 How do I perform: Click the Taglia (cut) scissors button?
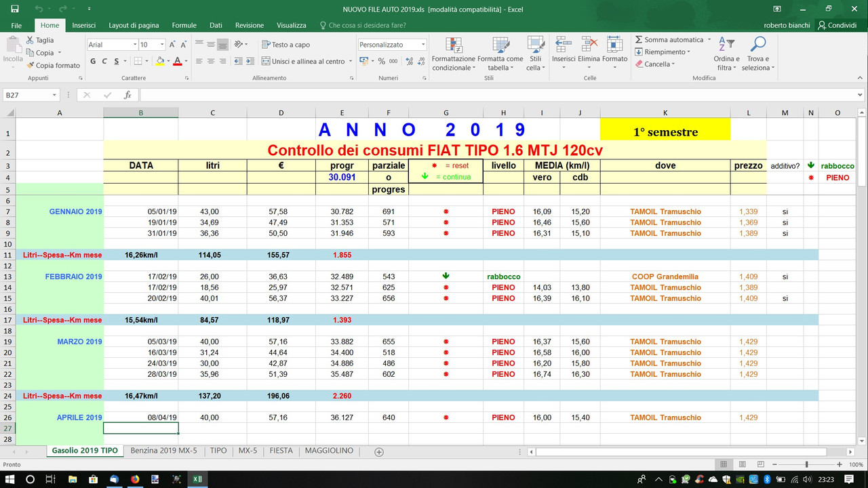tap(39, 41)
